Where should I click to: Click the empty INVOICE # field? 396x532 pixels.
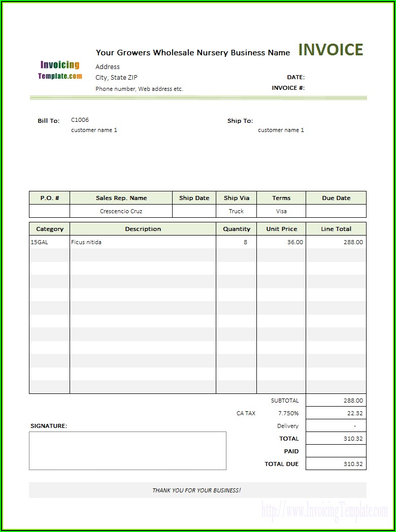(x=335, y=88)
